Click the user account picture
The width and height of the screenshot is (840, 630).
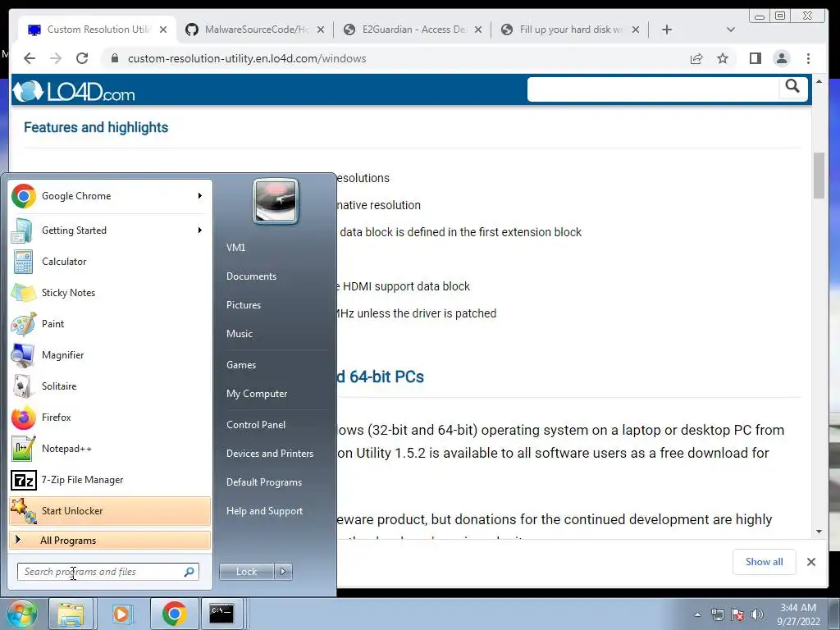click(276, 202)
